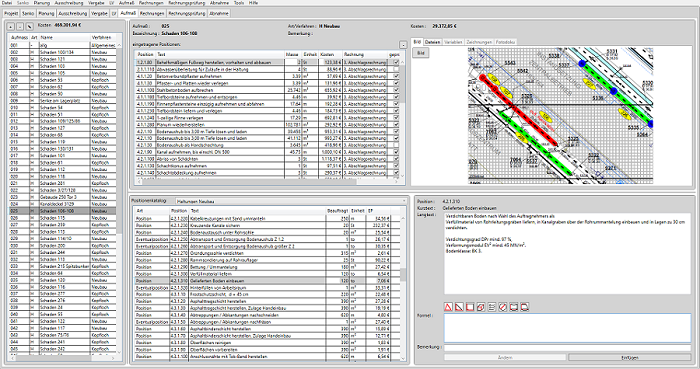
Task: Insert the triangle formula shape
Action: pos(449,307)
